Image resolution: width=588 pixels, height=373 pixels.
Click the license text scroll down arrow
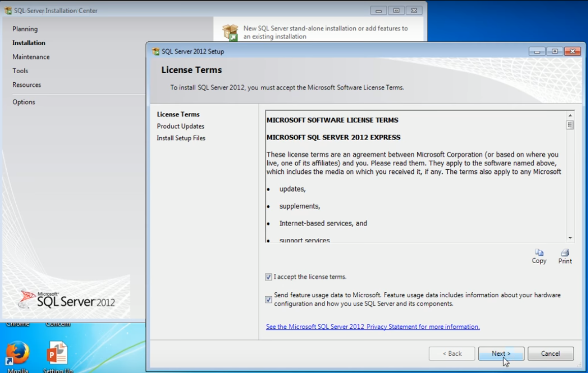pos(570,238)
